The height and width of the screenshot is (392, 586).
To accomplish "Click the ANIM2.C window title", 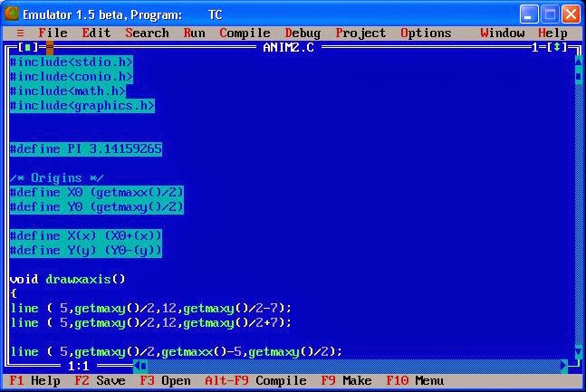I will (x=288, y=47).
